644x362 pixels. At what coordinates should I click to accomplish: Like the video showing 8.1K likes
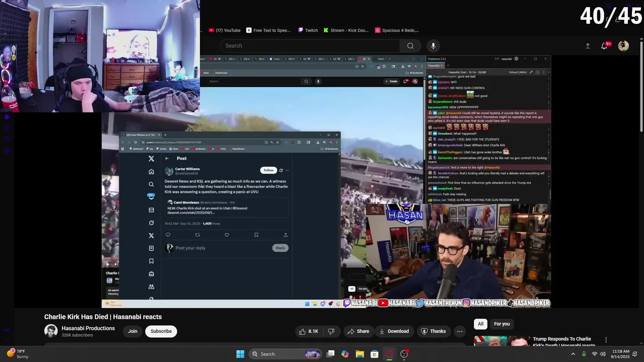coord(308,331)
